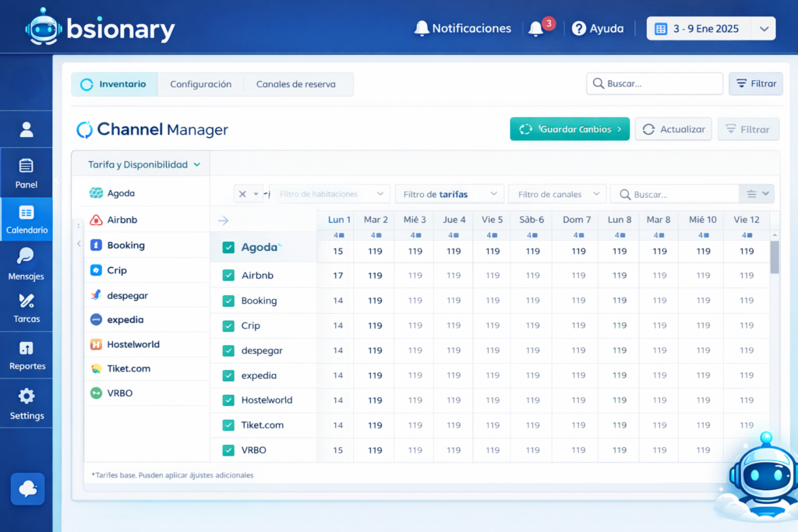
Task: Toggle the Hostelworld row checkbox
Action: click(x=228, y=400)
